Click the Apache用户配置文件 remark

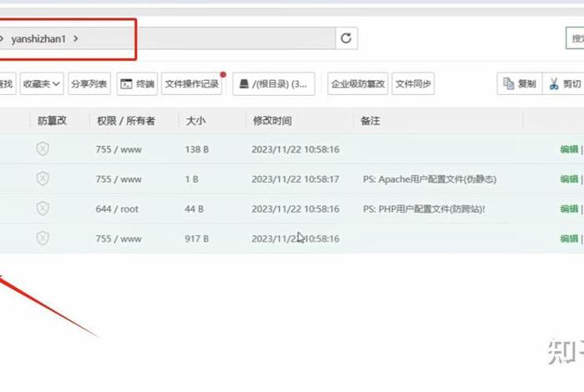tap(430, 179)
